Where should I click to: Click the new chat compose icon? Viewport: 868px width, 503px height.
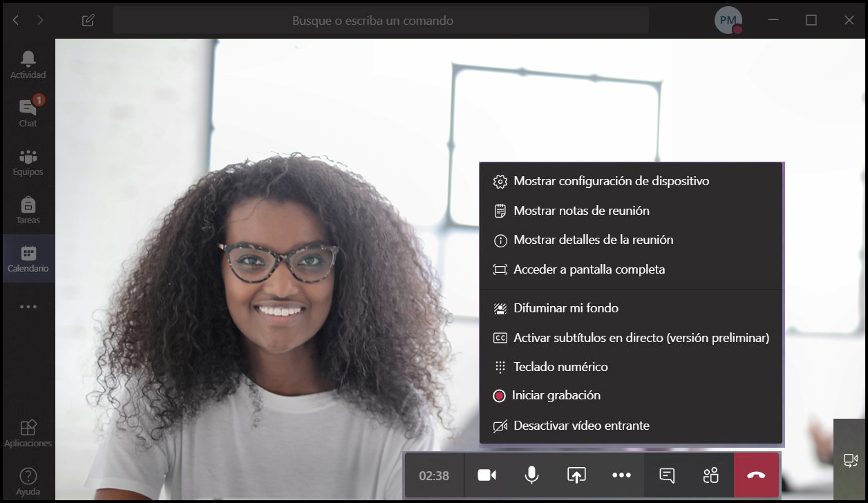point(88,20)
